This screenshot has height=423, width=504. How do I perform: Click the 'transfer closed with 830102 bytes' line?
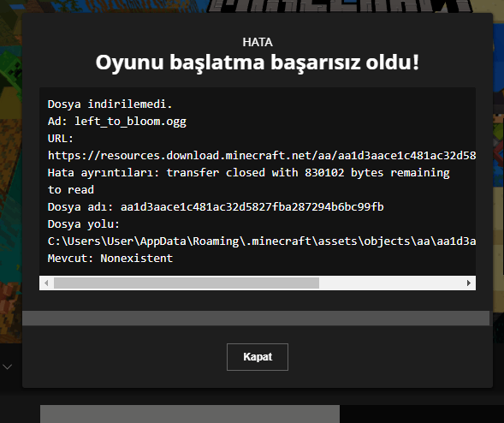click(248, 173)
